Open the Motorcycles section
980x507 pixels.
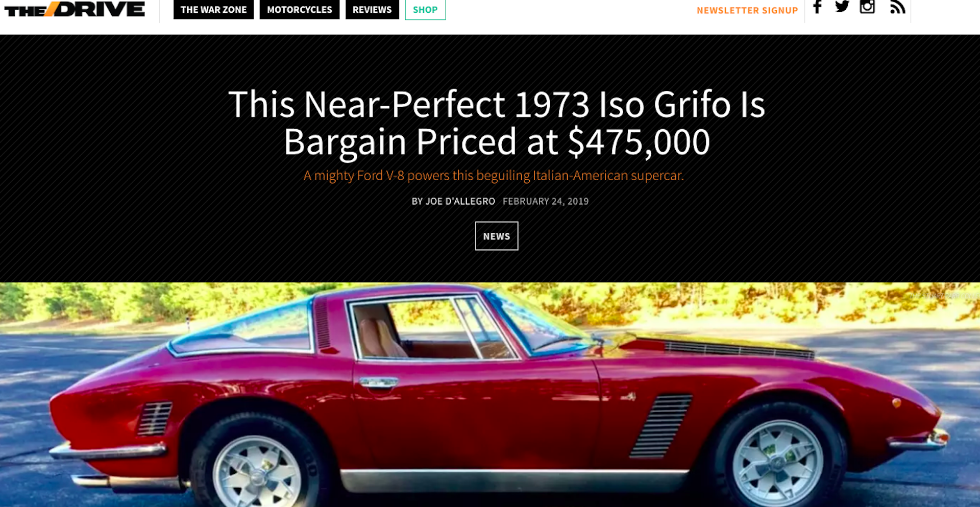point(300,9)
